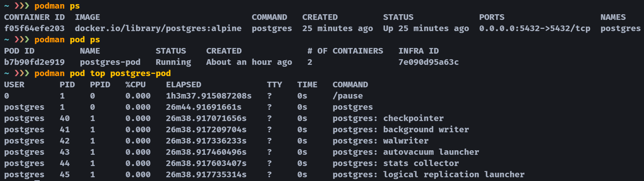The image size is (644, 181).
Task: Select the pod ID b7b90fd2e919
Action: [34, 62]
